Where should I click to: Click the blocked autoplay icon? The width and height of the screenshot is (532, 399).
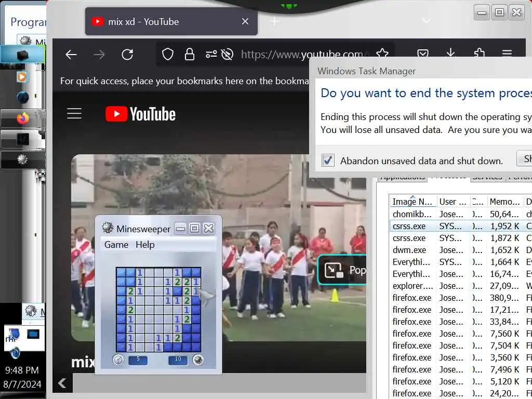[227, 54]
